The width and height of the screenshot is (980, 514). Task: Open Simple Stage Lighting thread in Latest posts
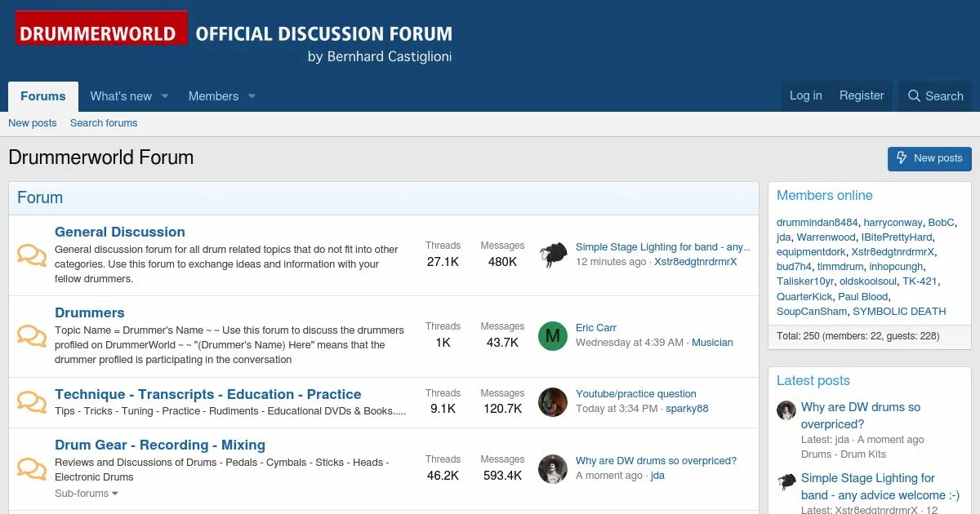[x=880, y=486]
